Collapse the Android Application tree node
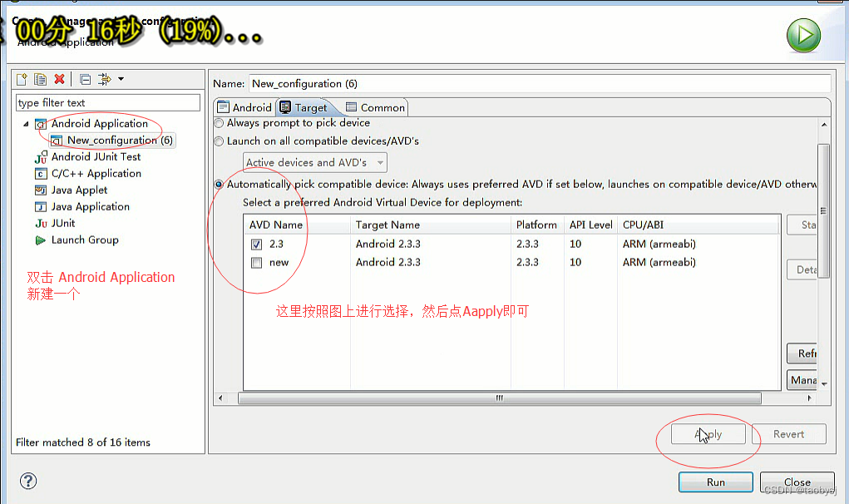This screenshot has width=849, height=504. (26, 124)
